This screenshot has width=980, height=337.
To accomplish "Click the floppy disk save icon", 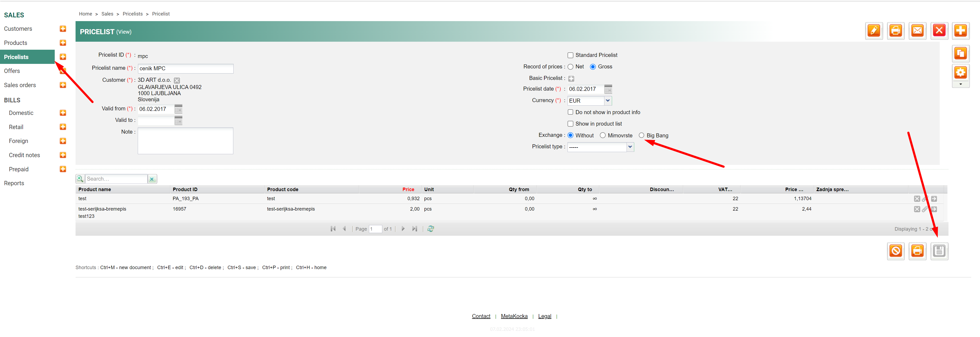I will pyautogui.click(x=939, y=251).
